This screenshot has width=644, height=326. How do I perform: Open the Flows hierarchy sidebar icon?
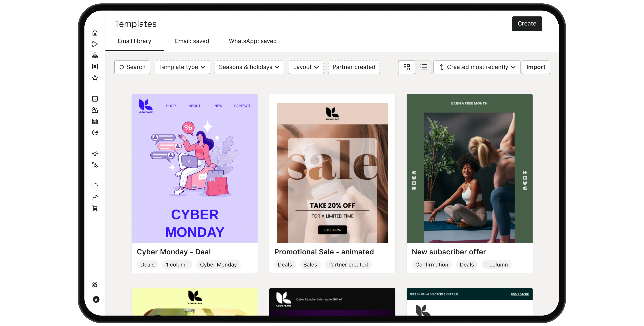tap(95, 55)
